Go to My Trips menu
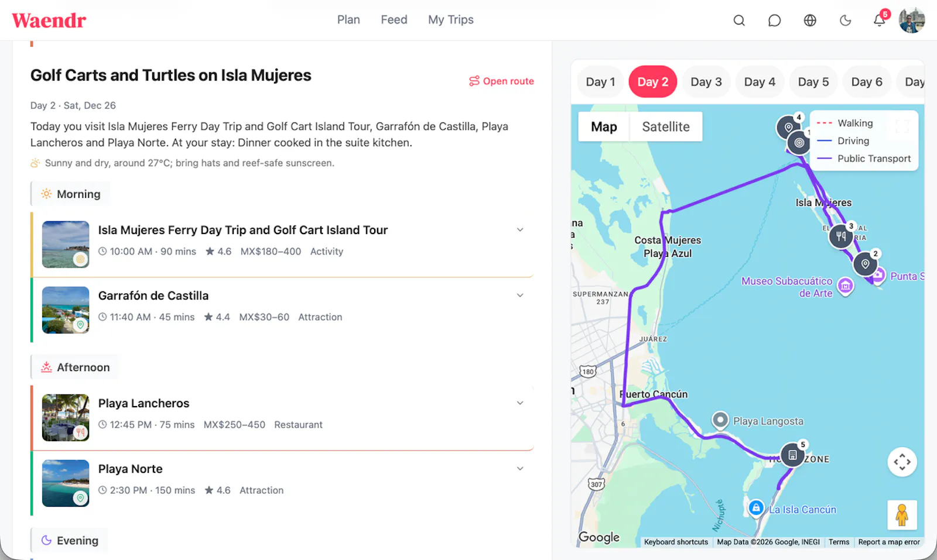Viewport: 937px width, 560px height. click(x=450, y=20)
